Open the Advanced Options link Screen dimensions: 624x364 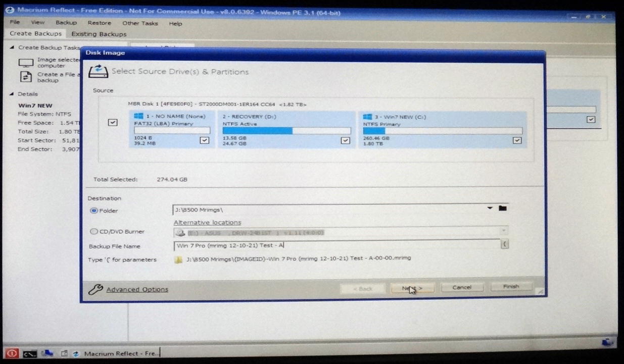[137, 289]
